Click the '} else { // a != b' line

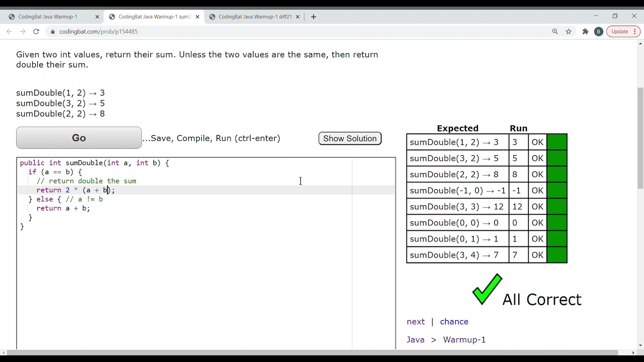(x=65, y=199)
